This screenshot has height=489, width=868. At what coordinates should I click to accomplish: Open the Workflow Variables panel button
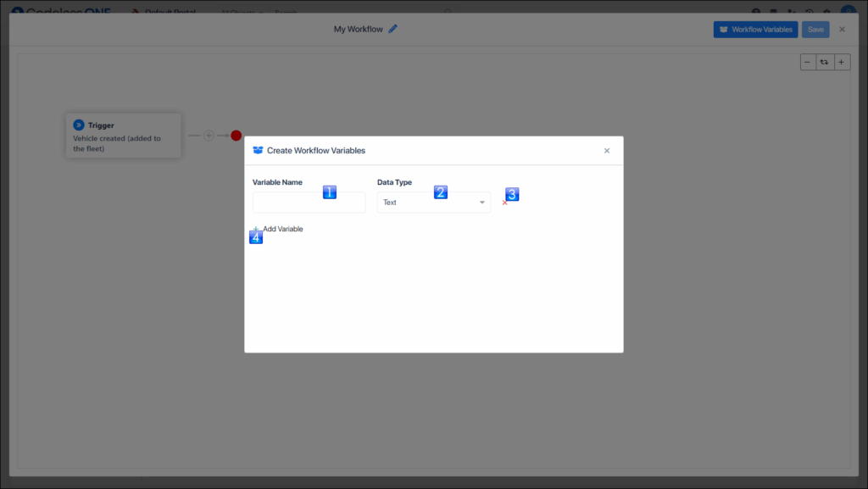point(754,28)
